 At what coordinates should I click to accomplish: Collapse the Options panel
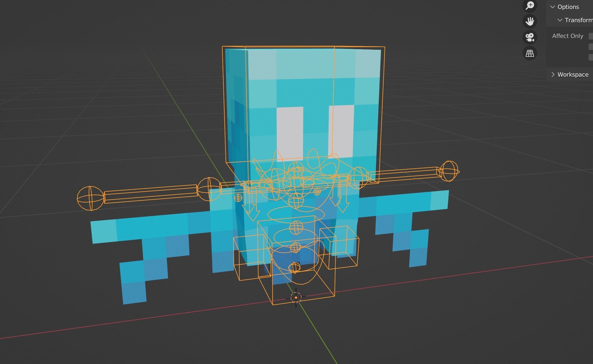(x=553, y=7)
